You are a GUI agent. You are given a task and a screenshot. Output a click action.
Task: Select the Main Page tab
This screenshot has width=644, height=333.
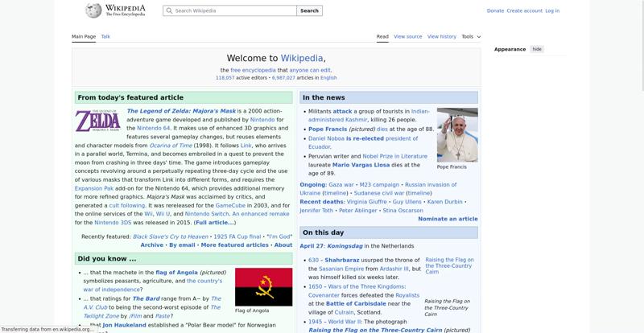coord(84,36)
